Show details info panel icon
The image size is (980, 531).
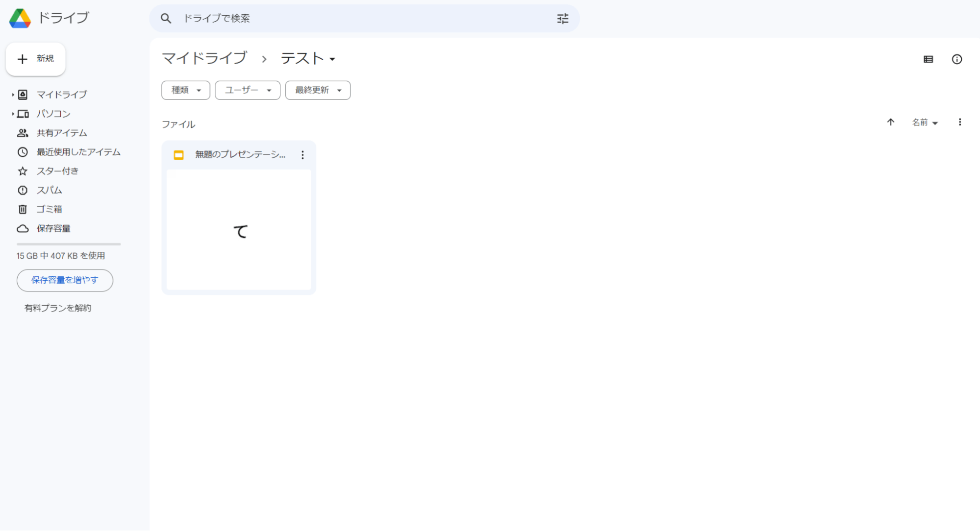956,59
